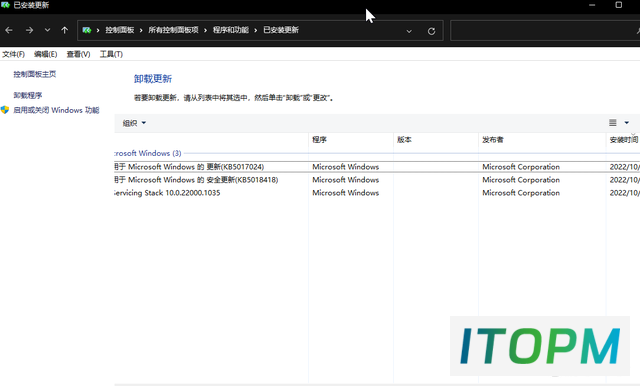Click 已安装更新 breadcrumb segment
The image size is (640, 386).
[281, 30]
